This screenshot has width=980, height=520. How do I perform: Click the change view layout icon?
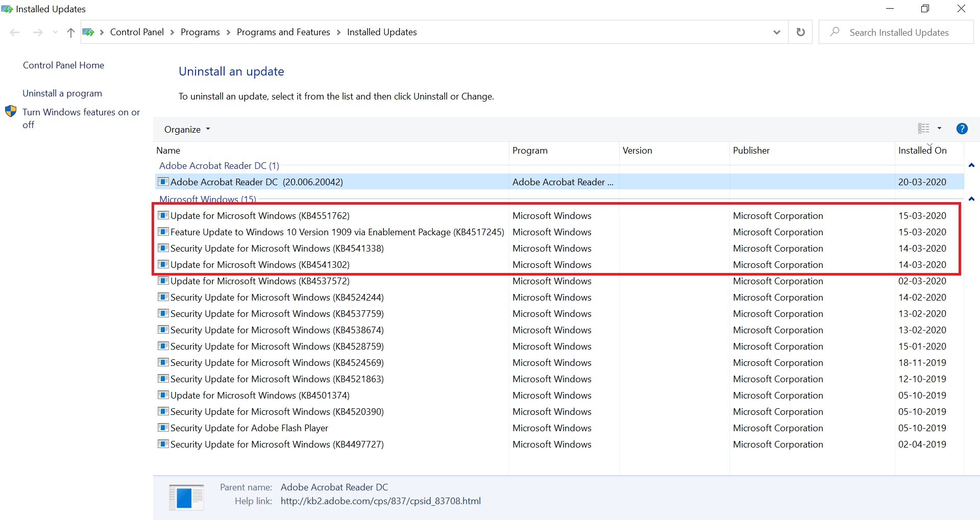click(923, 129)
